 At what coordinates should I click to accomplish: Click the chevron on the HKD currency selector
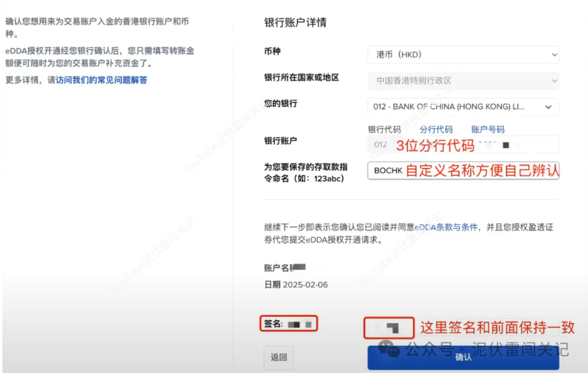pos(555,54)
